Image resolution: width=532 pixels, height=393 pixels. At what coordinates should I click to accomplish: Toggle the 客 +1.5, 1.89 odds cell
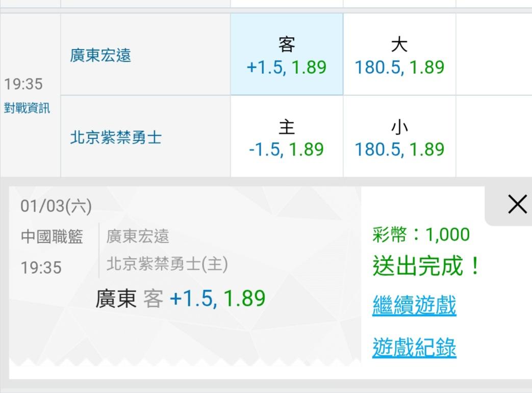coord(286,55)
